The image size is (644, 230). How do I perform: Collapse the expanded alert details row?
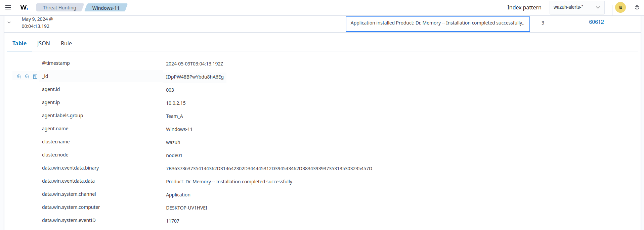click(x=9, y=22)
